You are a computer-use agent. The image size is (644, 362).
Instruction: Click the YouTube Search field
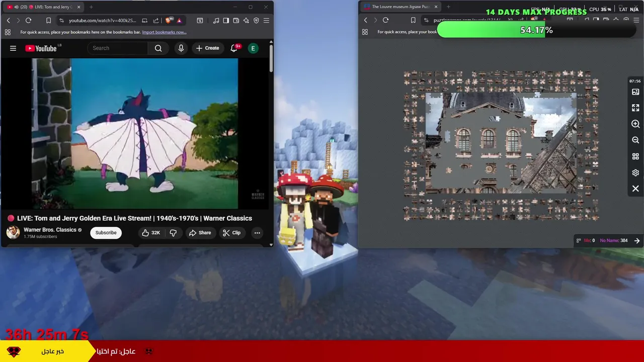tap(118, 48)
